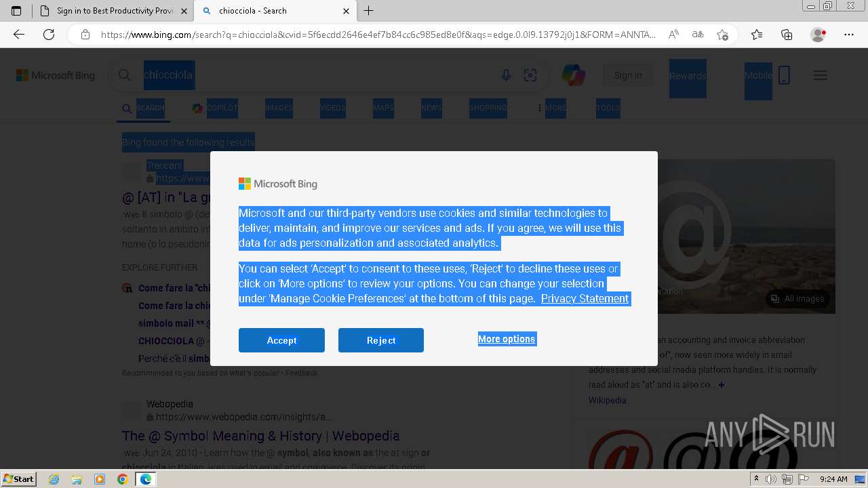Reject cookies in the Bing dialog

(381, 340)
